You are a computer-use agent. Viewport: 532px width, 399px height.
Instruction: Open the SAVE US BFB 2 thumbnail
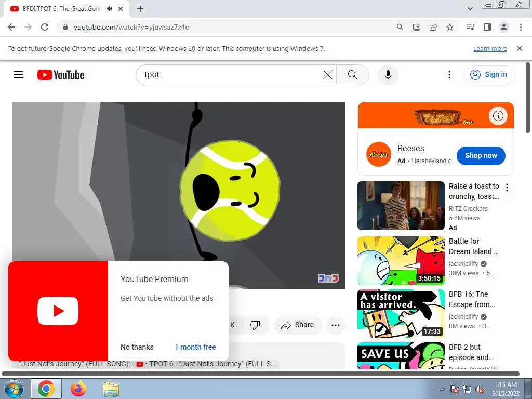coord(401,356)
